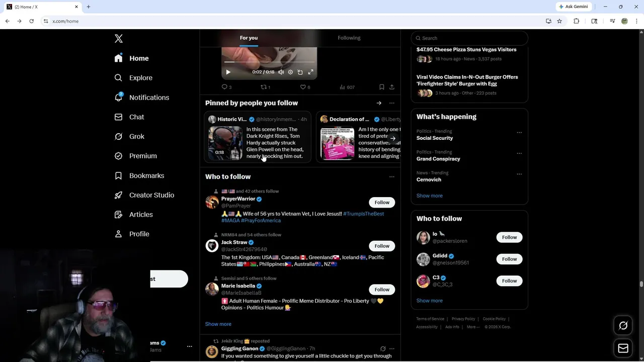Open more options for Cernovich trend
This screenshot has width=644, height=362.
point(519,174)
